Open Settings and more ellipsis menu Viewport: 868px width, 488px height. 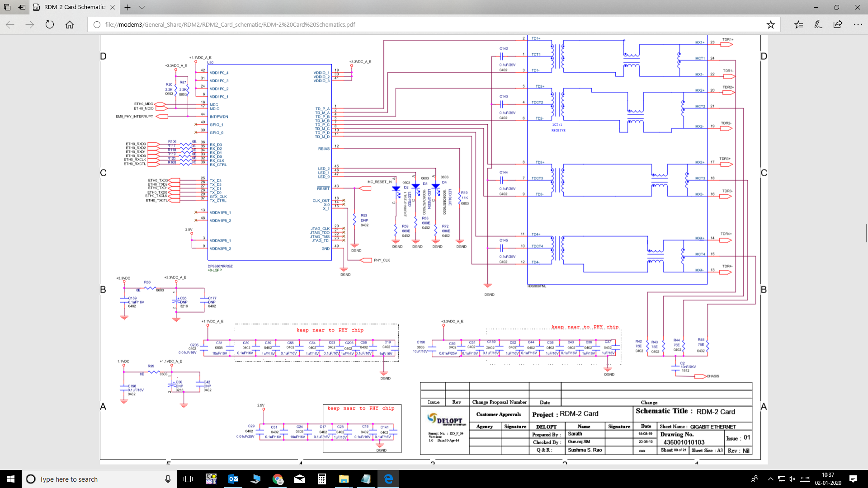click(858, 24)
